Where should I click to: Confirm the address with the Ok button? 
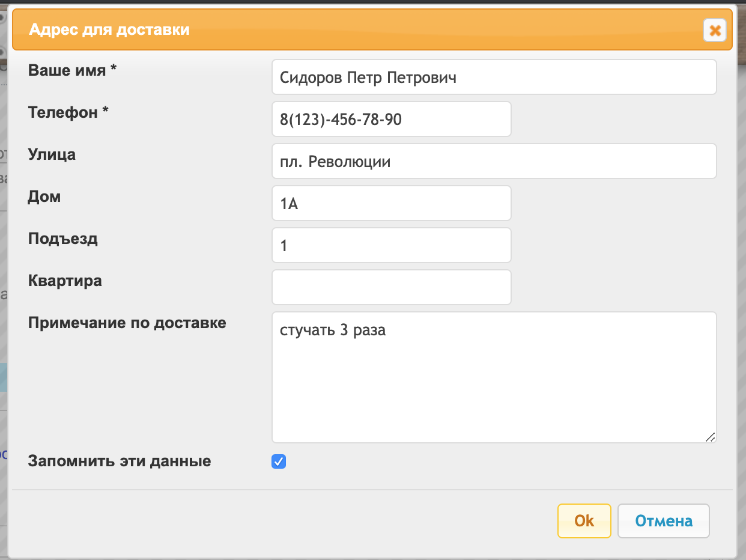[x=584, y=520]
